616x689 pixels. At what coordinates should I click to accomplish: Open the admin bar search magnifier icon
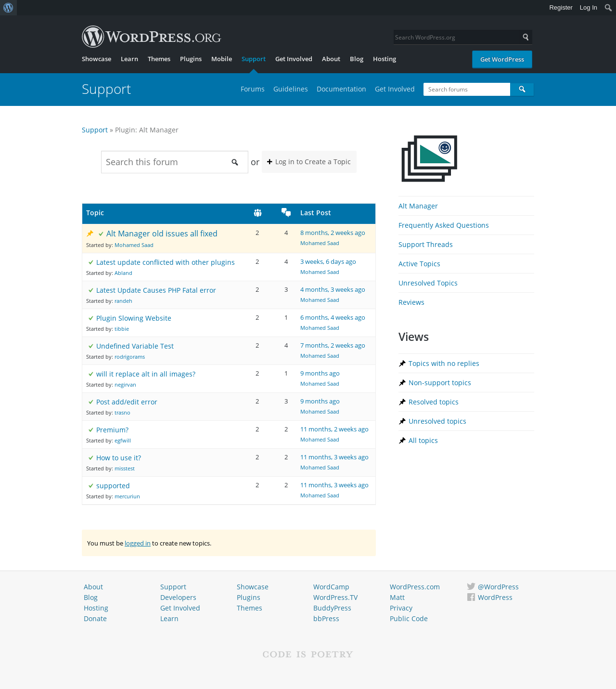[608, 8]
